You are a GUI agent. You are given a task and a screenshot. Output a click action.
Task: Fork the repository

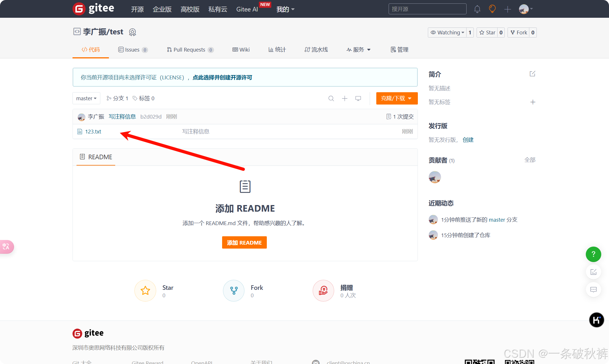(519, 33)
